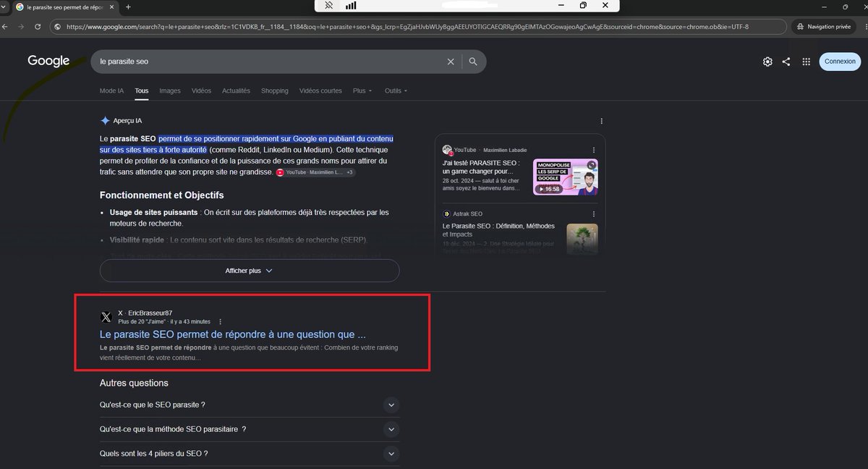Close the 'le parasite seo' browser tab
Image resolution: width=868 pixels, height=469 pixels.
click(111, 7)
